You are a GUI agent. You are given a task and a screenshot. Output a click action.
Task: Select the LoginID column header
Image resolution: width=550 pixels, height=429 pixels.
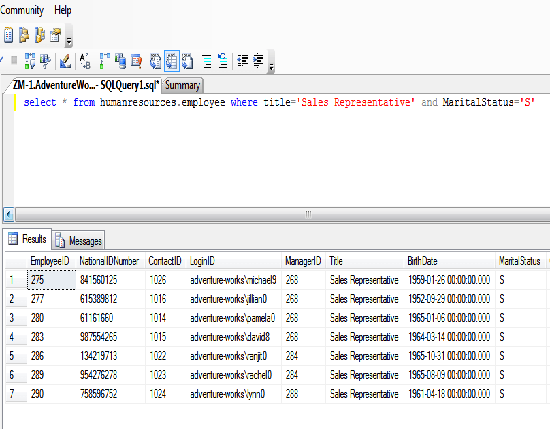click(x=234, y=261)
